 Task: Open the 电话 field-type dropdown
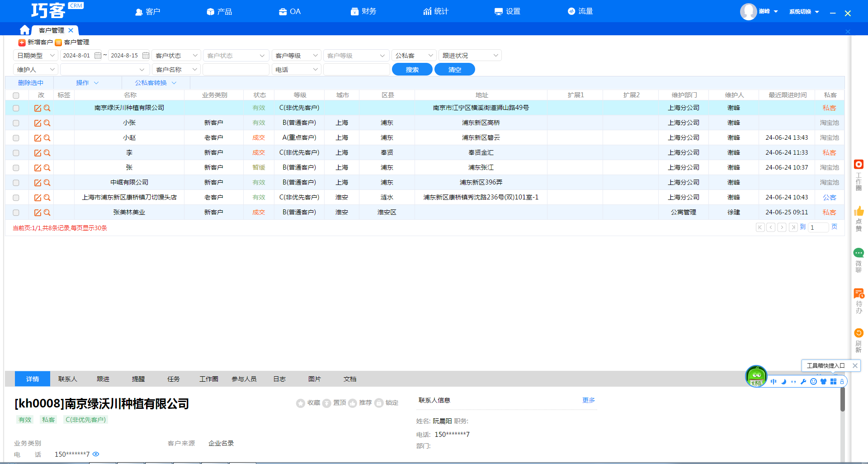click(296, 70)
